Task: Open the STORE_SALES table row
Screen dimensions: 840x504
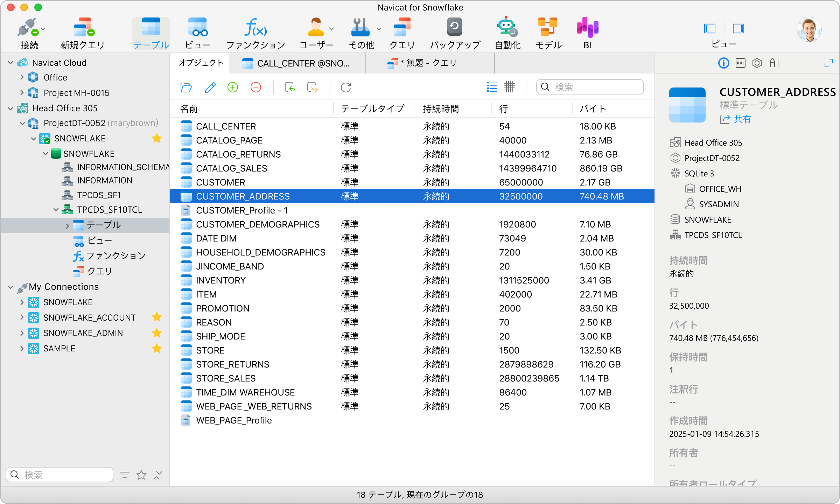Action: click(412, 378)
